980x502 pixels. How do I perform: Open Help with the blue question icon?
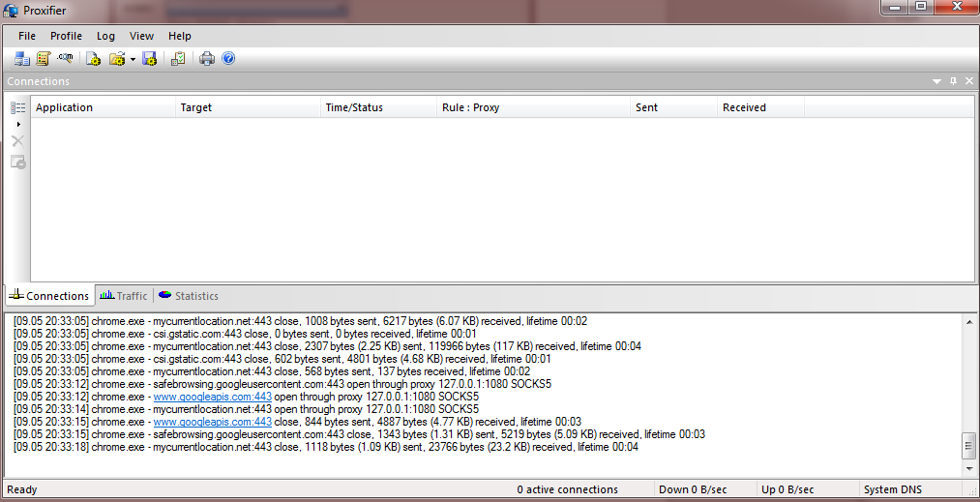tap(228, 59)
